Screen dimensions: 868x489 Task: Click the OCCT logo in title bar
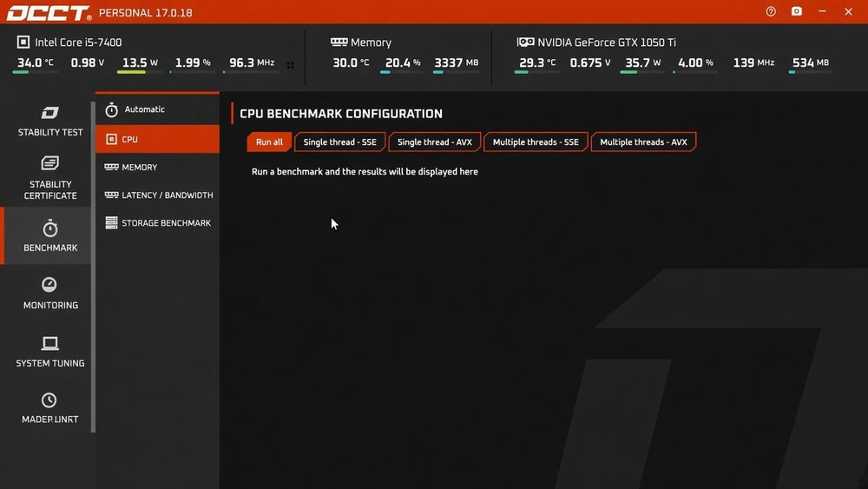tap(49, 13)
